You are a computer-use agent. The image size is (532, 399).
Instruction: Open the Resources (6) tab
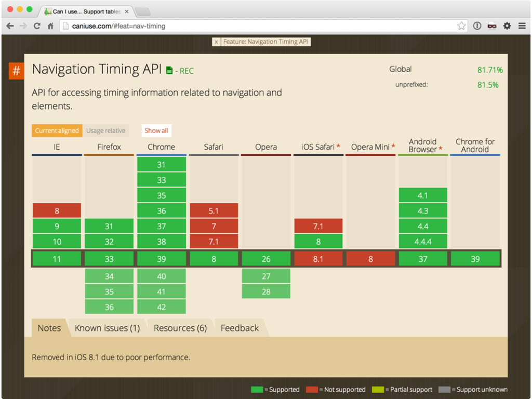[180, 328]
